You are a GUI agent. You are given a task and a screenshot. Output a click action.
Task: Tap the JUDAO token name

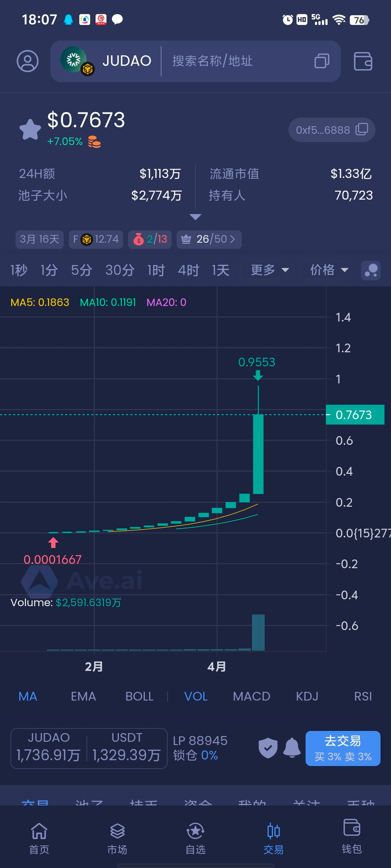[x=127, y=61]
